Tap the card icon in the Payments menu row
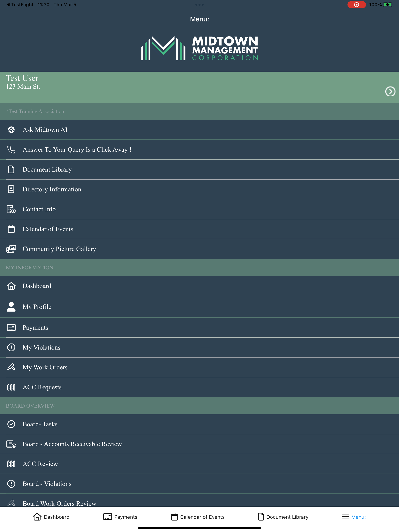The width and height of the screenshot is (399, 532). (11, 328)
